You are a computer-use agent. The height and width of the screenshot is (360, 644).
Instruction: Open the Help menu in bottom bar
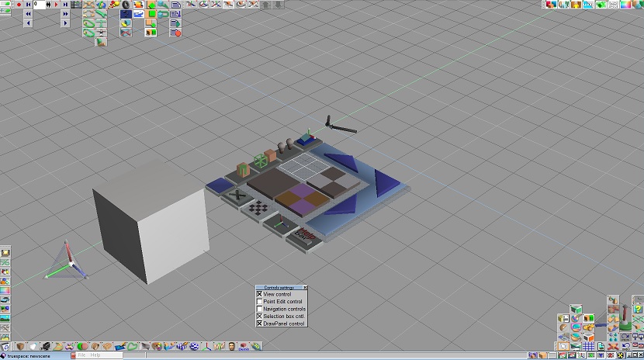95,355
